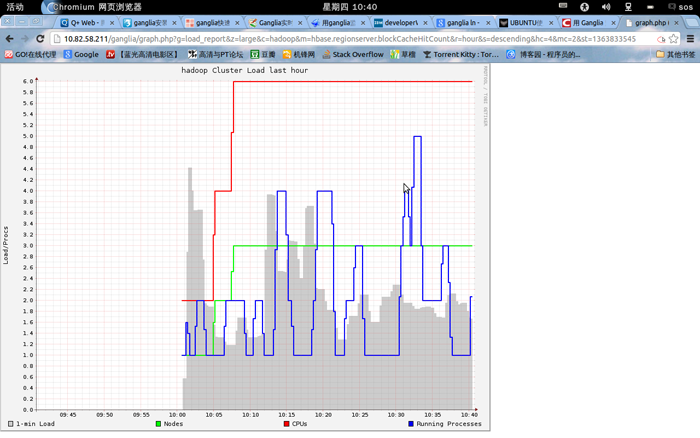This screenshot has width=700, height=438.
Task: Open the Google bookmark
Action: [x=81, y=54]
